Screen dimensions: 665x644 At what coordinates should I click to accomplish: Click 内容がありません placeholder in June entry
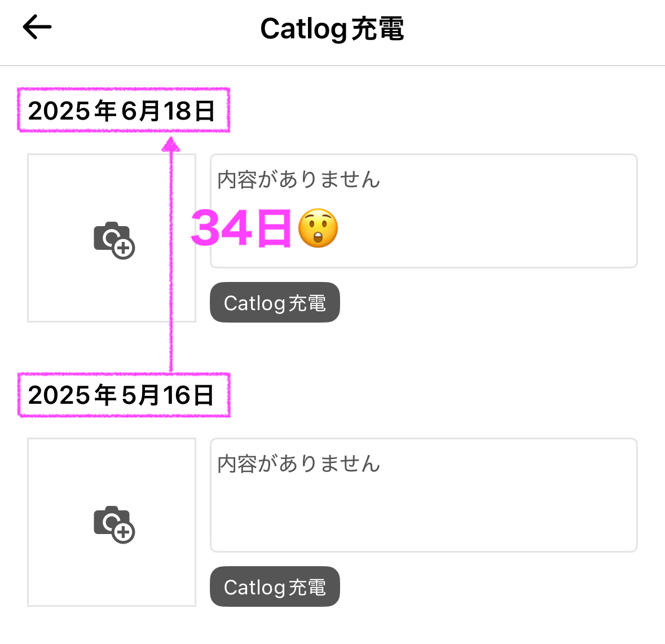pos(298,179)
